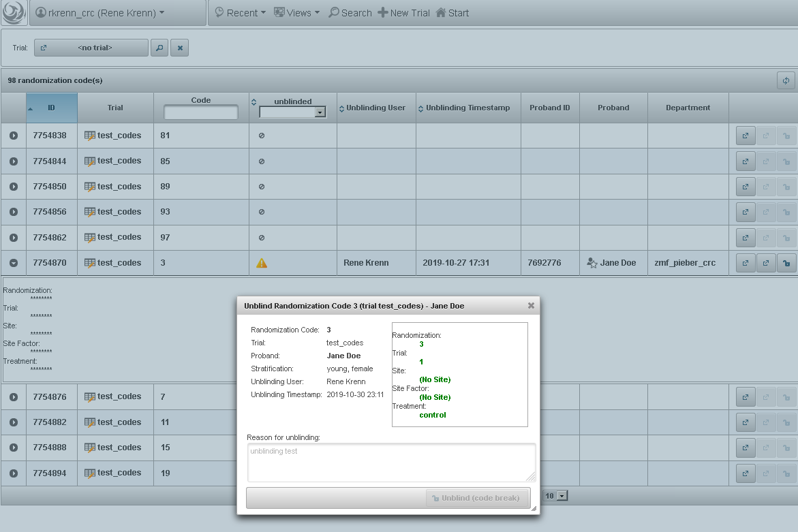The width and height of the screenshot is (798, 532).
Task: Click the warning triangle on row 7754870
Action: pos(262,262)
